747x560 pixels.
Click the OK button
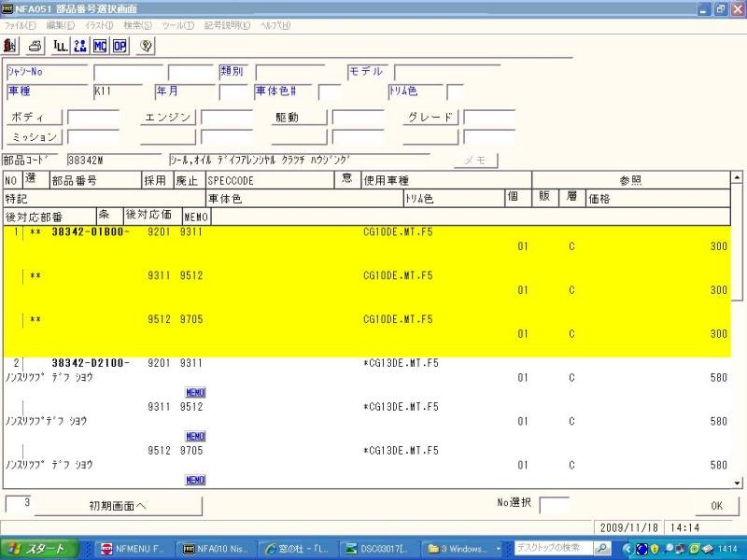click(x=716, y=506)
